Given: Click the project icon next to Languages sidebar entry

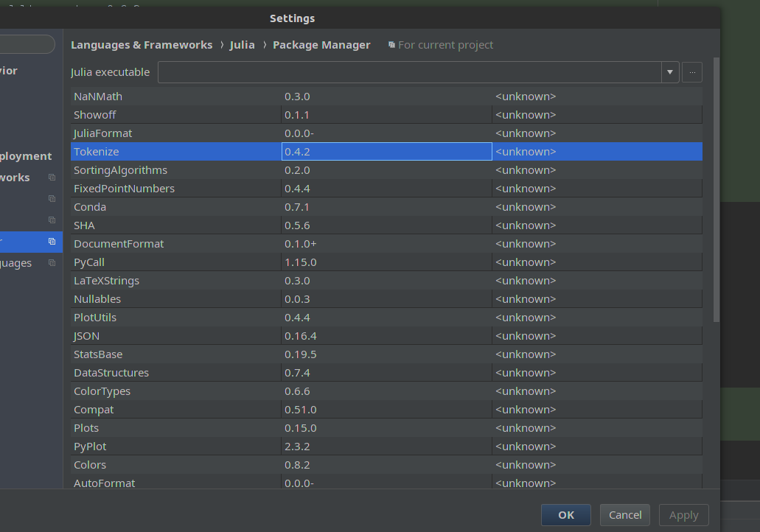Looking at the screenshot, I should pyautogui.click(x=52, y=262).
